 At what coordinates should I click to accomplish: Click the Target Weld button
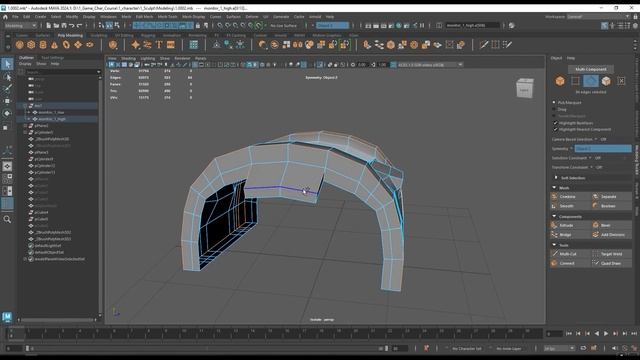tap(611, 254)
